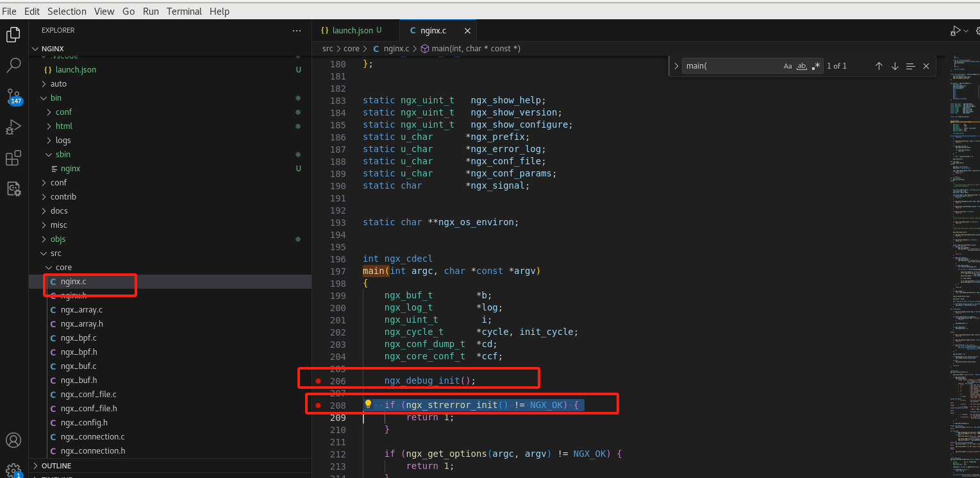Screen dimensions: 980x478
Task: Open the Explorer view in activity bar
Action: (x=13, y=35)
